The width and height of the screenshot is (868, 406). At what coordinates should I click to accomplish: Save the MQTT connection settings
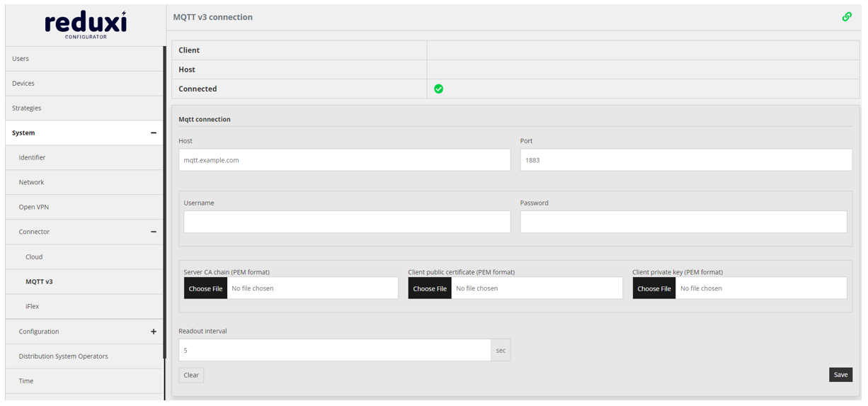click(x=840, y=375)
